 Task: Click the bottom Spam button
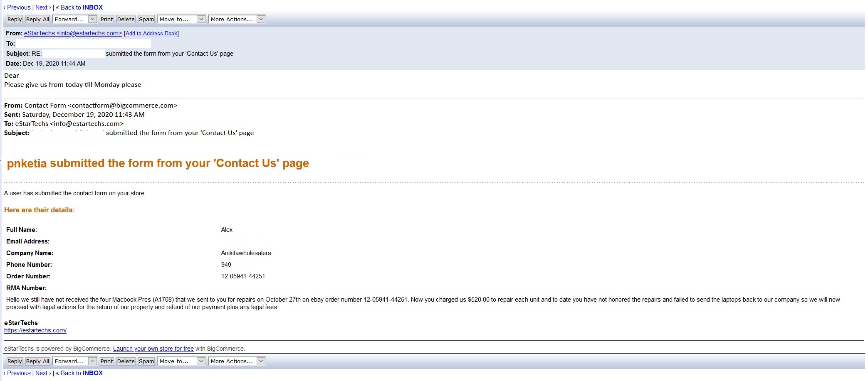pos(146,361)
